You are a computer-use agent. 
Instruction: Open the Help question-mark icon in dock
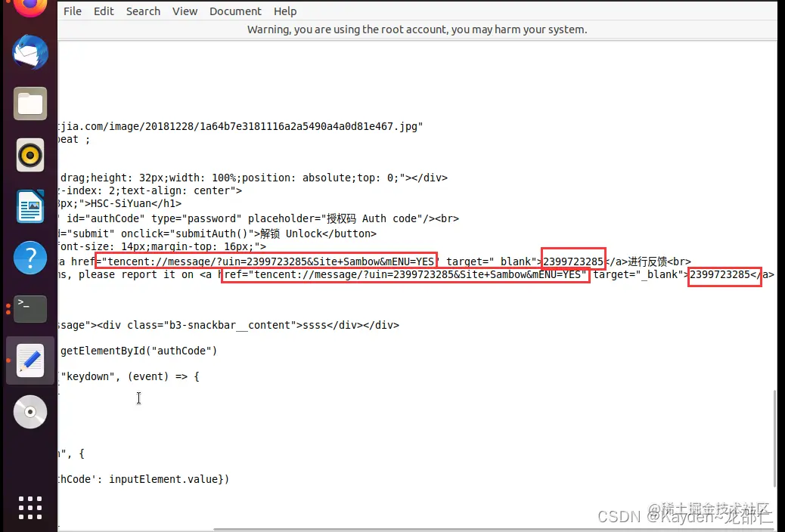30,258
